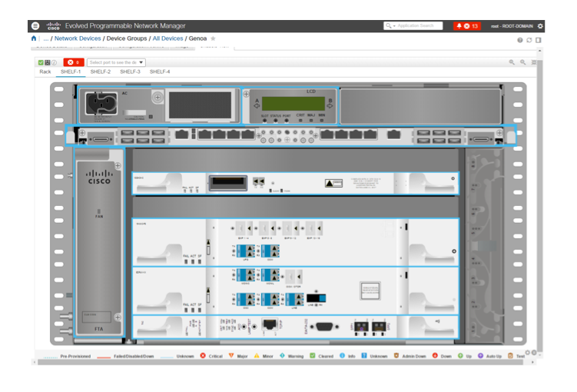Click Cleared legend icon
Viewport: 577px width, 392px height.
tap(313, 356)
